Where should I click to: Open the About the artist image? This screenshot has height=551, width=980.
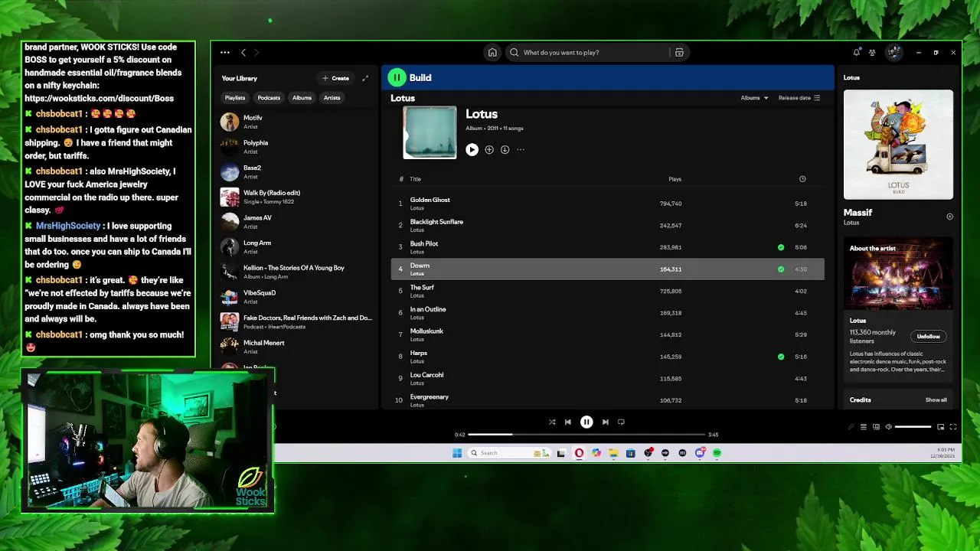(898, 273)
